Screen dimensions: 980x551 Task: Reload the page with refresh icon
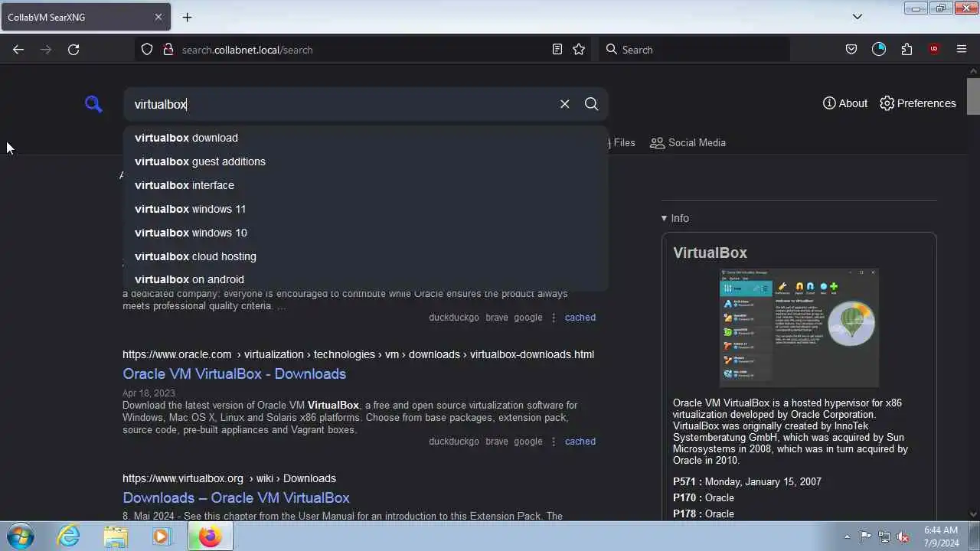pos(73,50)
